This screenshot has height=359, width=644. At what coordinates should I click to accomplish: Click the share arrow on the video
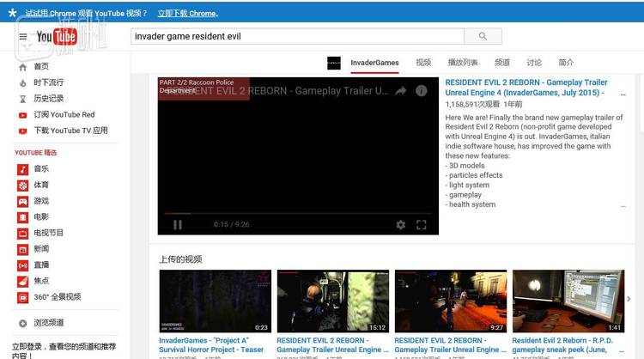pyautogui.click(x=400, y=91)
